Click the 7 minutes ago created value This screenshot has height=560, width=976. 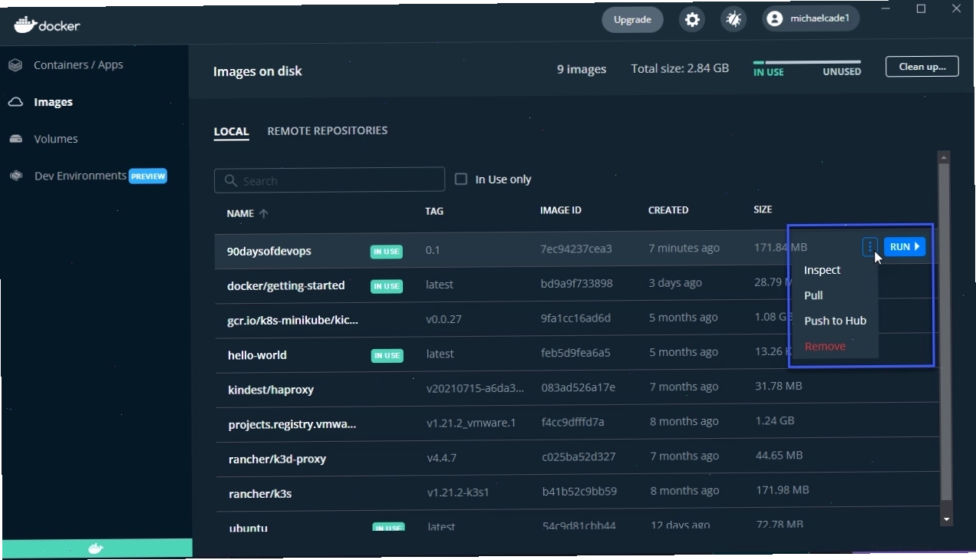click(684, 248)
